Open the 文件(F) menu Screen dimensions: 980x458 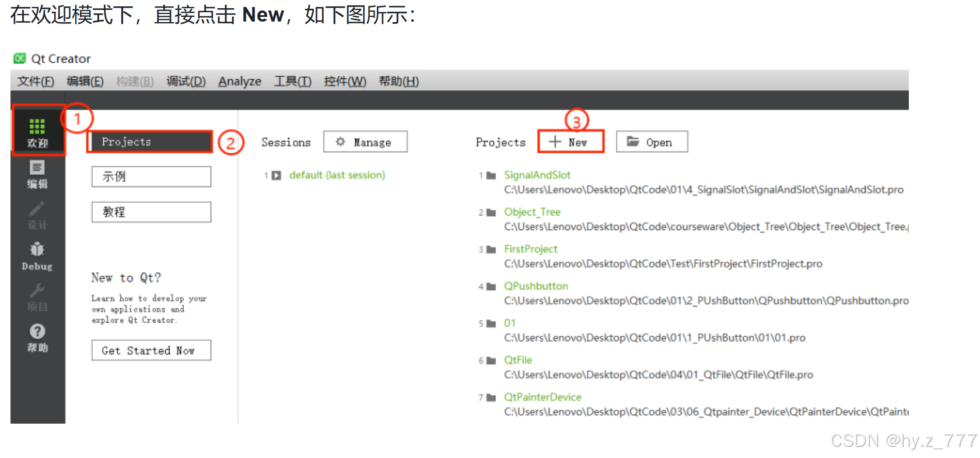(36, 81)
